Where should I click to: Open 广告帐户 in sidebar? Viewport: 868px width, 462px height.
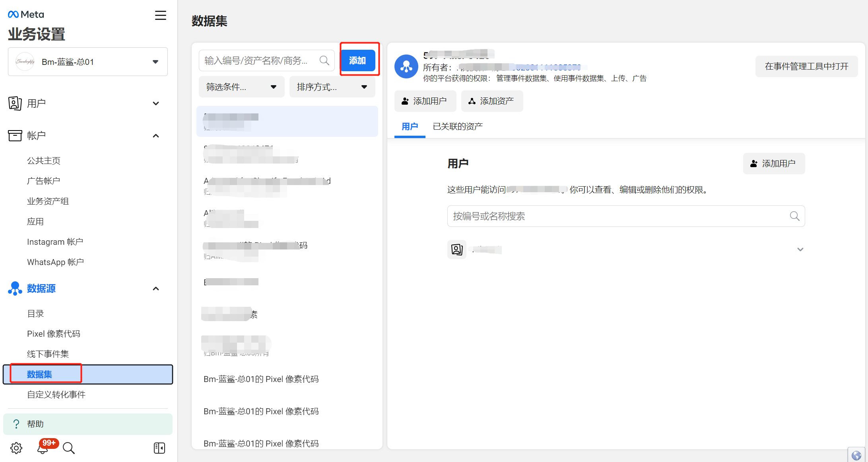[x=44, y=181]
